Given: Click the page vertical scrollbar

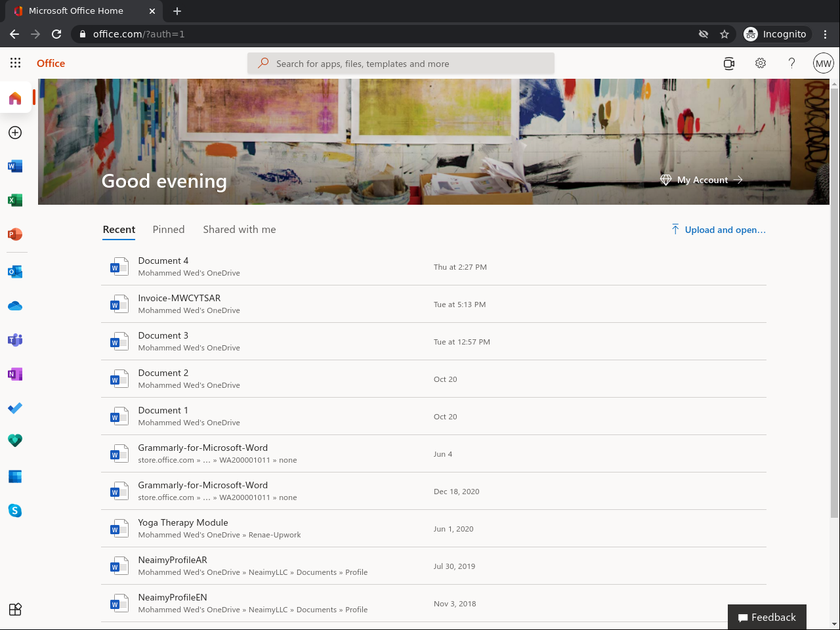Looking at the screenshot, I should (835, 302).
